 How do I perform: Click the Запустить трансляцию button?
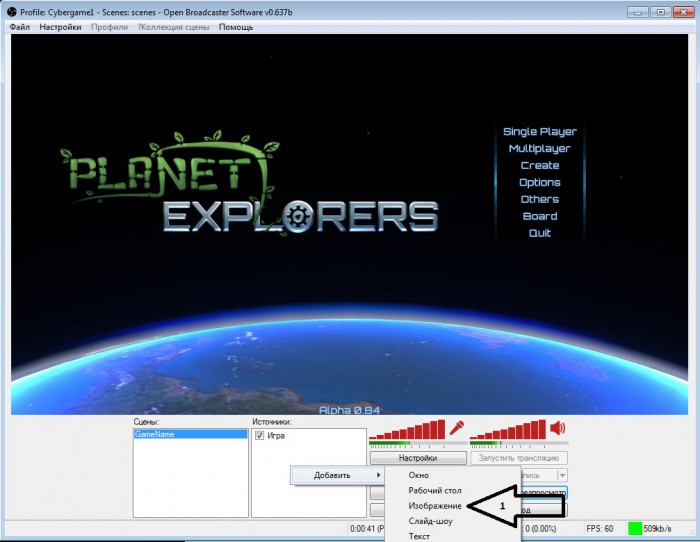click(518, 457)
